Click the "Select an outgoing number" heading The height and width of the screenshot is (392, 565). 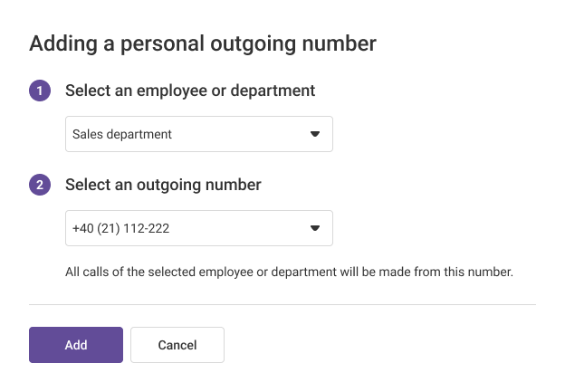pos(163,185)
